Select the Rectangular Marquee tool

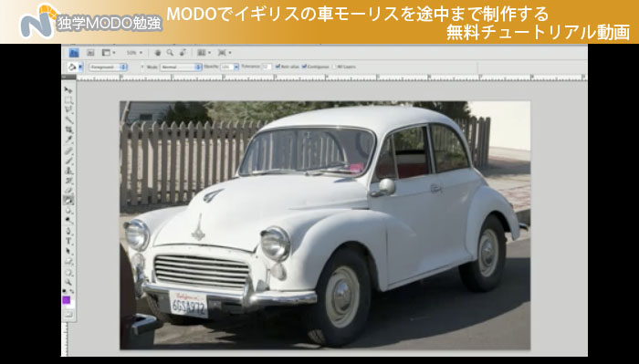[x=68, y=99]
